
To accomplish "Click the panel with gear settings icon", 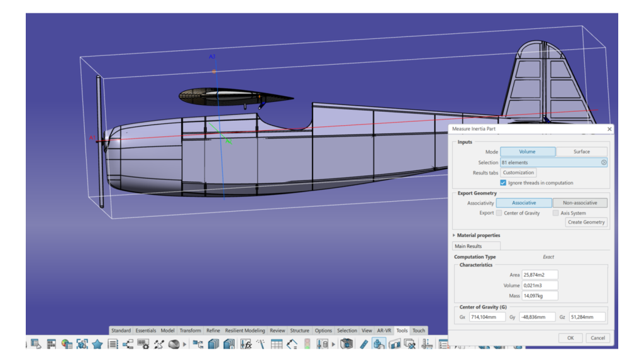I will pyautogui.click(x=143, y=344).
